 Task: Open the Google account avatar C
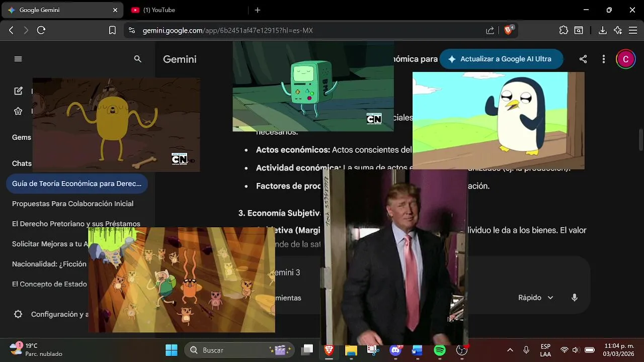click(625, 59)
